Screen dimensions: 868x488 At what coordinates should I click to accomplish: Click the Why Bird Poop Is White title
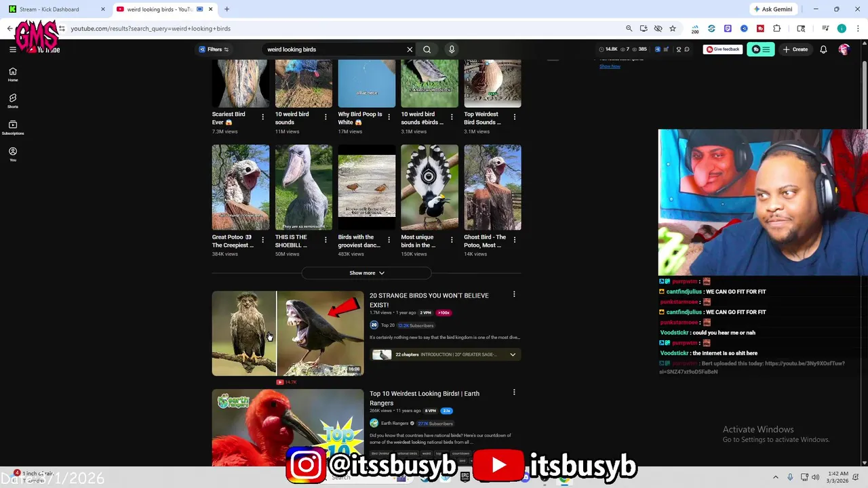click(360, 118)
